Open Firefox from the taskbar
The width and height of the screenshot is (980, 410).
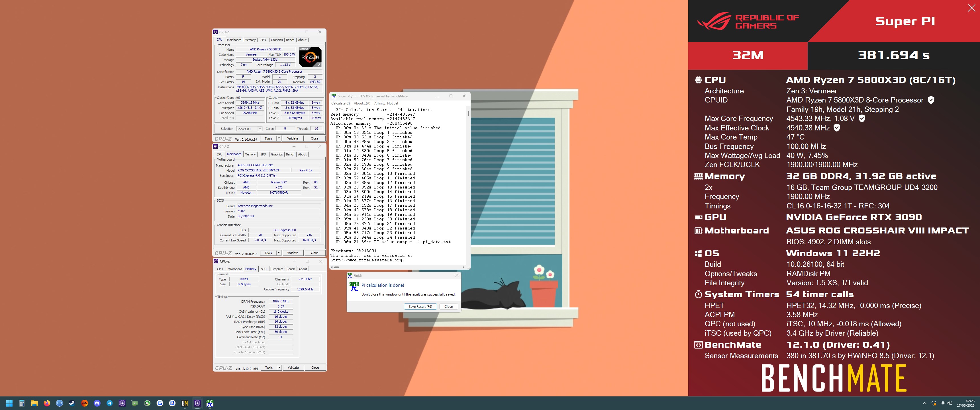[x=47, y=403]
